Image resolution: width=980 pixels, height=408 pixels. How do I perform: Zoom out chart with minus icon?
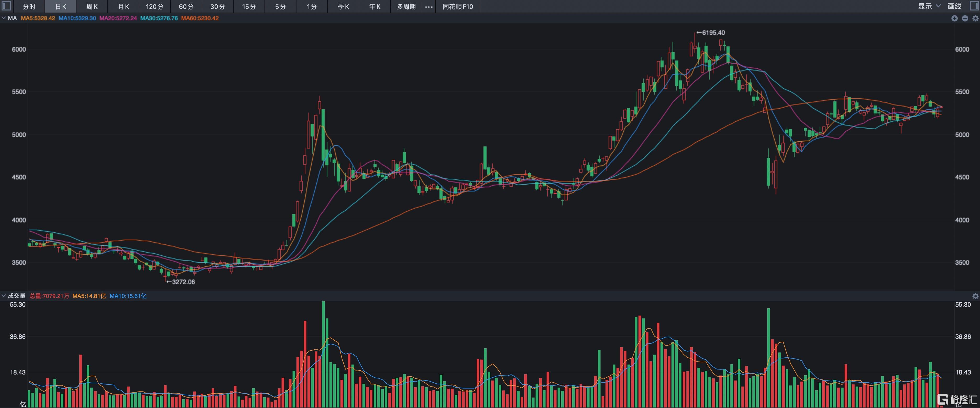tap(965, 18)
